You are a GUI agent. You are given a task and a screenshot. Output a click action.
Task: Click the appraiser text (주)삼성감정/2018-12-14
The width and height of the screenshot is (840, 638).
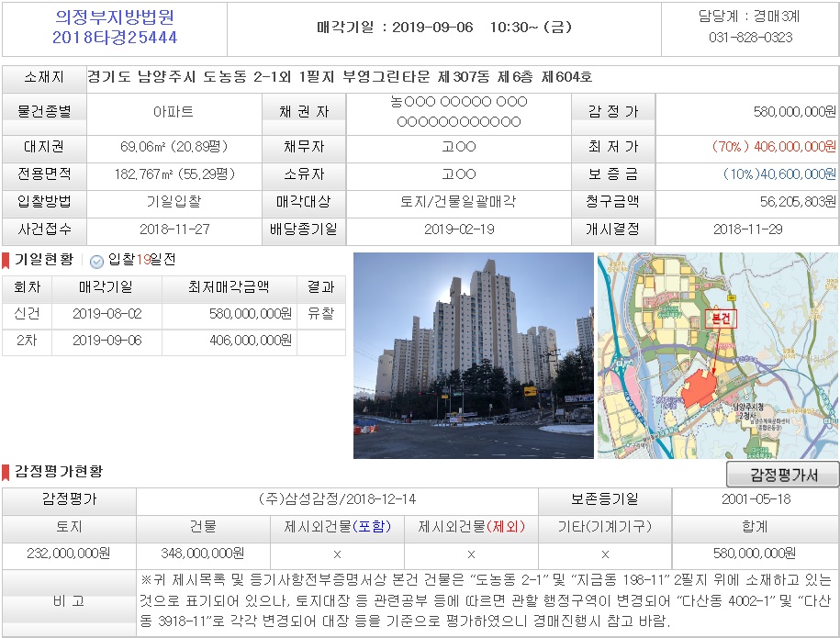coord(338,499)
